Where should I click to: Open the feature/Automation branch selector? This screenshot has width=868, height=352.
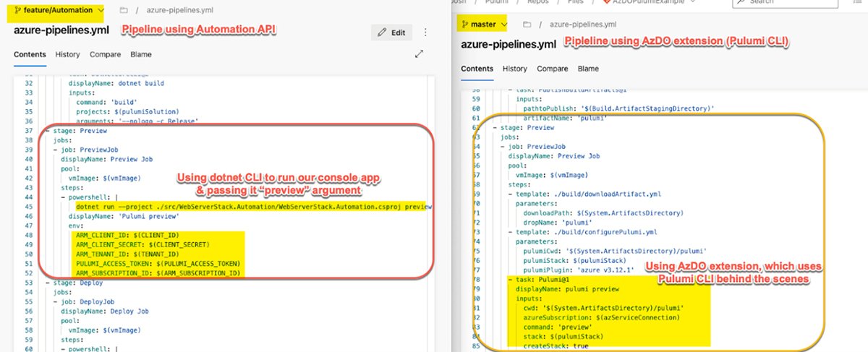[x=59, y=11]
